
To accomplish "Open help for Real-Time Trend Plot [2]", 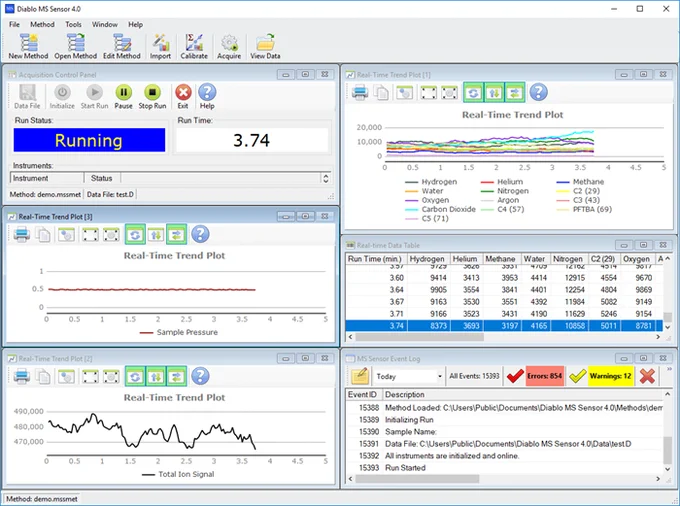I will (200, 376).
